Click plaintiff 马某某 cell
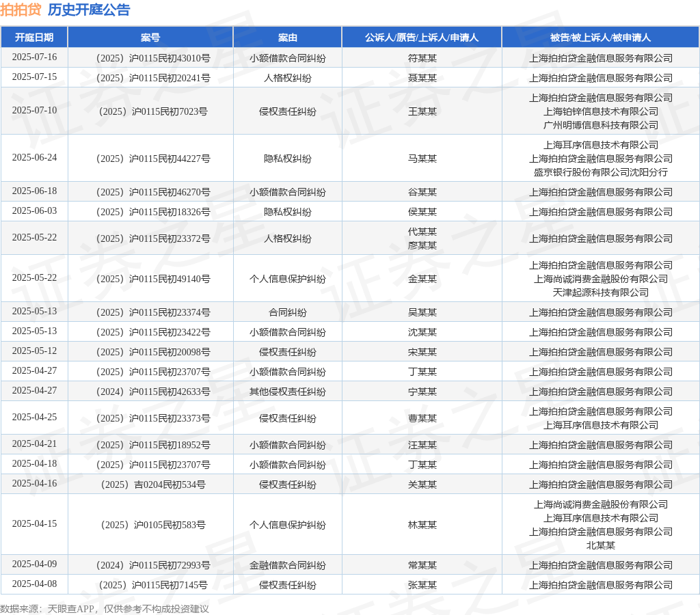 (x=422, y=159)
